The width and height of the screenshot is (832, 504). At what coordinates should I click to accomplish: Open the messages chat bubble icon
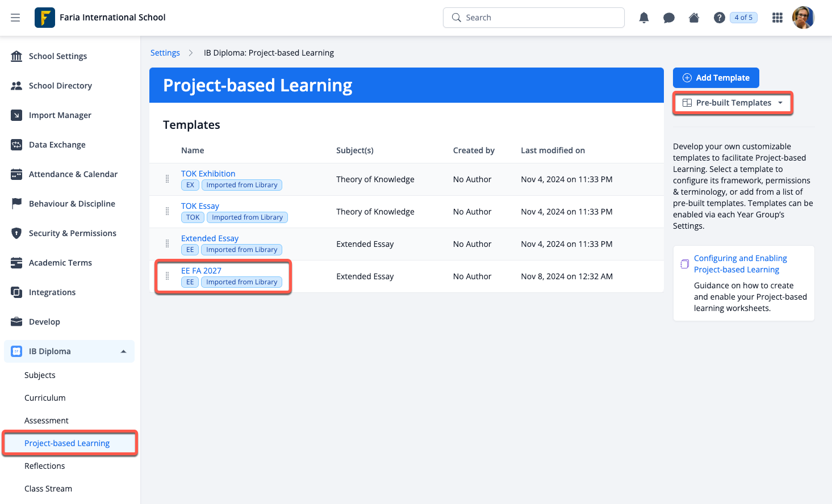tap(669, 18)
